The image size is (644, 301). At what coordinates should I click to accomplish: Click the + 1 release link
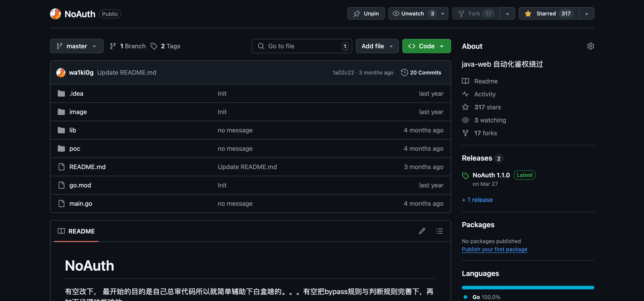tap(477, 200)
